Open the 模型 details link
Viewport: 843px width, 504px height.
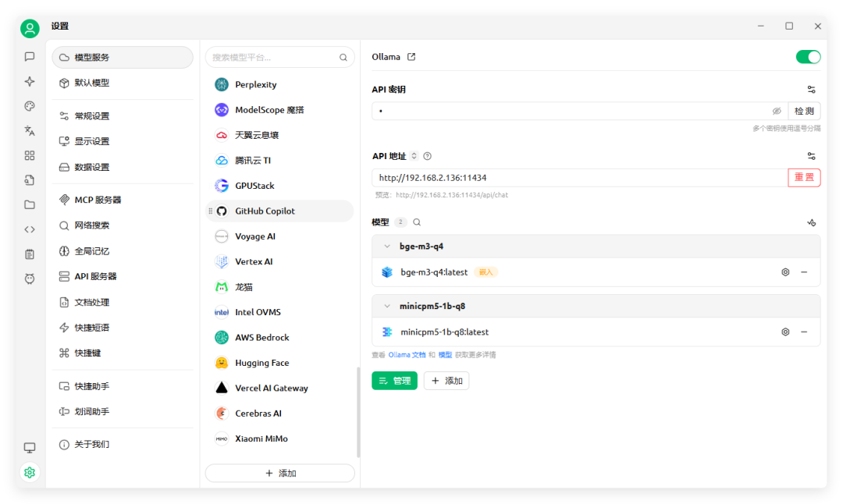pyautogui.click(x=445, y=355)
